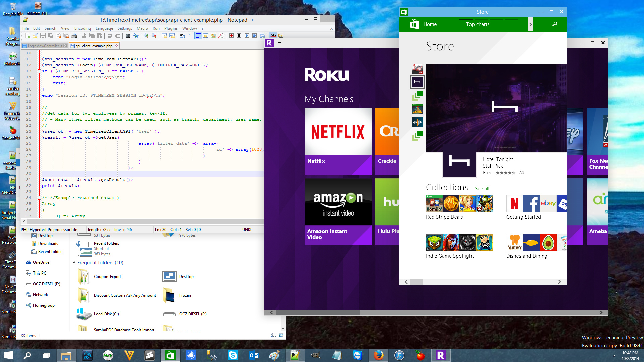Viewport: 644px width, 362px height.
Task: Click the Zoom In toolbar icon
Action: [x=147, y=36]
